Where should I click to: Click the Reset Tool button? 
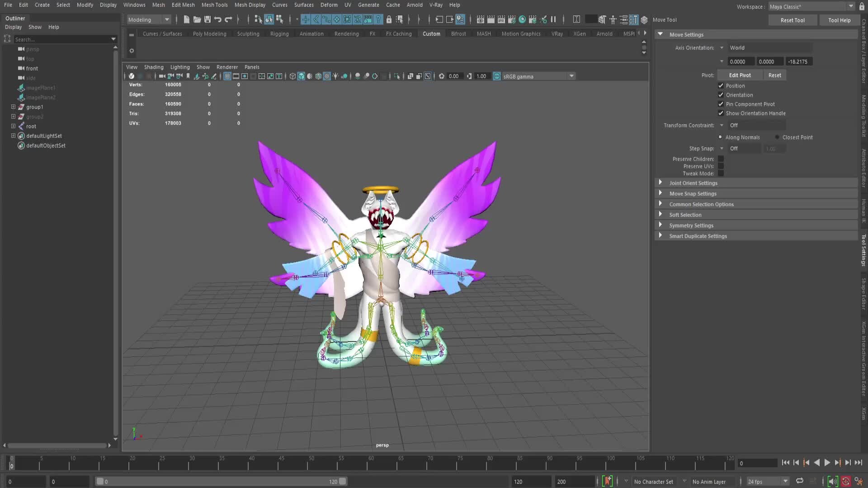tap(793, 20)
